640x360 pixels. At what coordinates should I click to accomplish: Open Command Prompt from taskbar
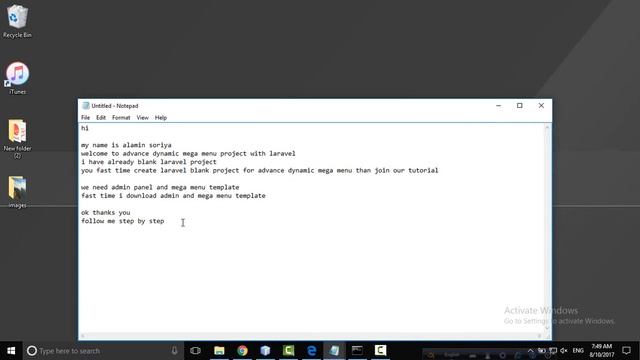tap(357, 351)
